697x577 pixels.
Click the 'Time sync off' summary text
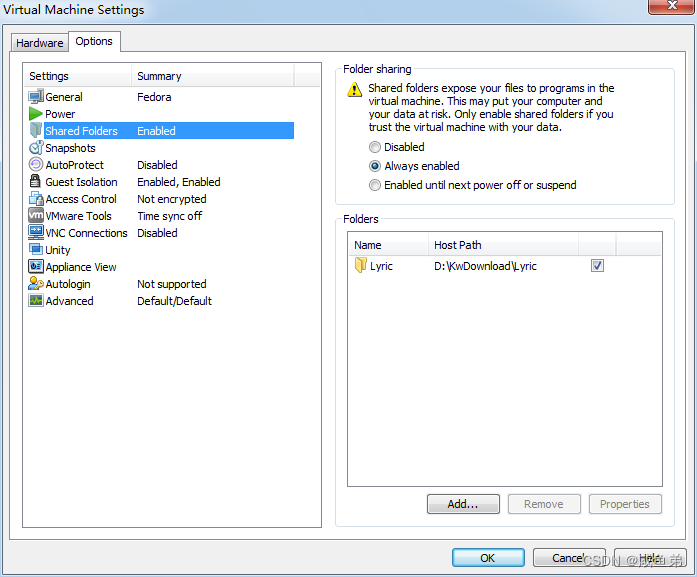pos(170,216)
